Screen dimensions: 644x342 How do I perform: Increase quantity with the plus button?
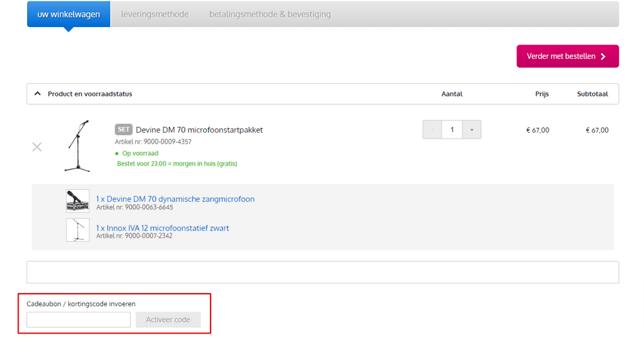[471, 130]
